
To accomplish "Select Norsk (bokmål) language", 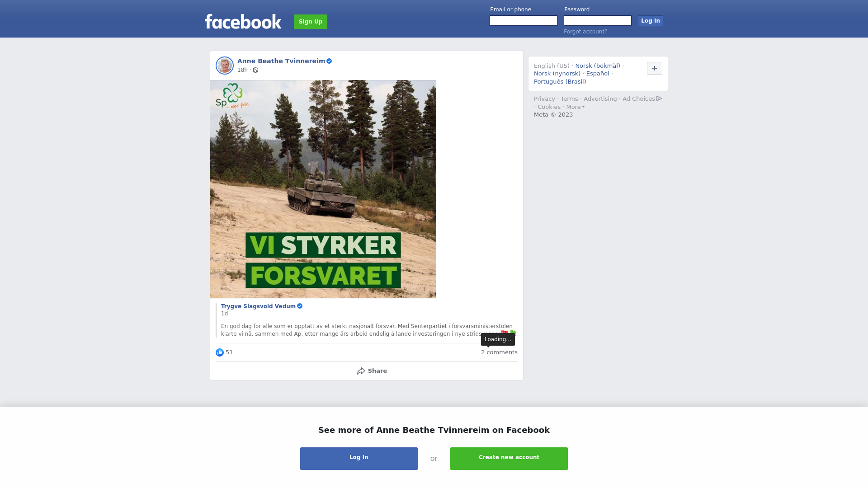I will (598, 66).
